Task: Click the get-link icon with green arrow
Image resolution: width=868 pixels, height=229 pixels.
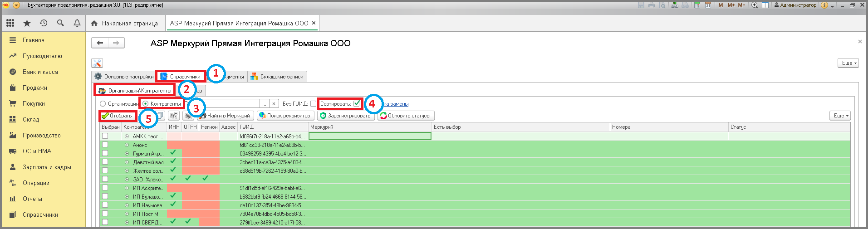Action: [x=675, y=5]
